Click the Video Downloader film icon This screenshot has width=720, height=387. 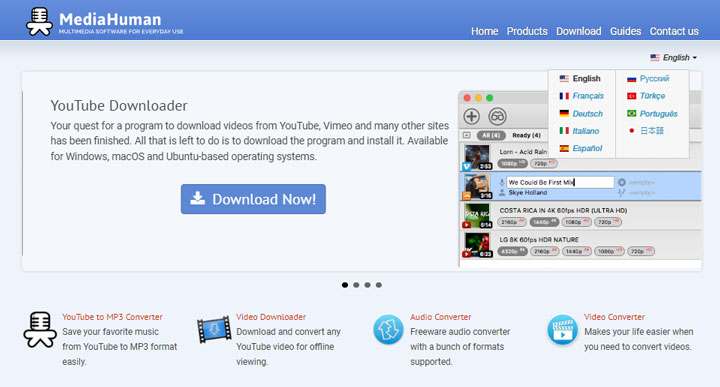tap(214, 329)
